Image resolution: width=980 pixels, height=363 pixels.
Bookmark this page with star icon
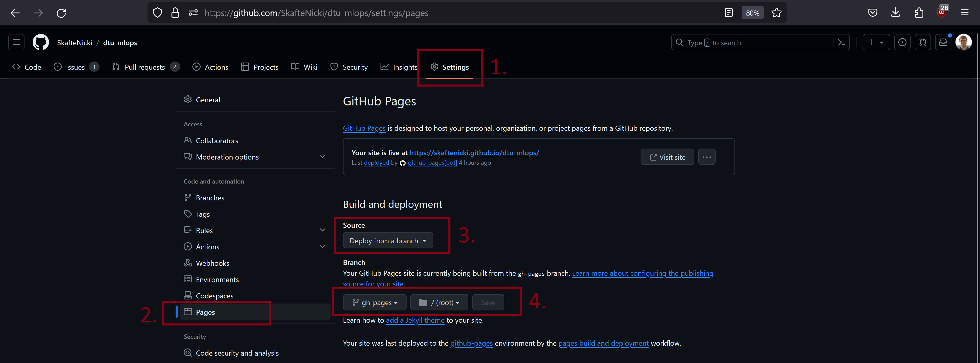pyautogui.click(x=776, y=13)
